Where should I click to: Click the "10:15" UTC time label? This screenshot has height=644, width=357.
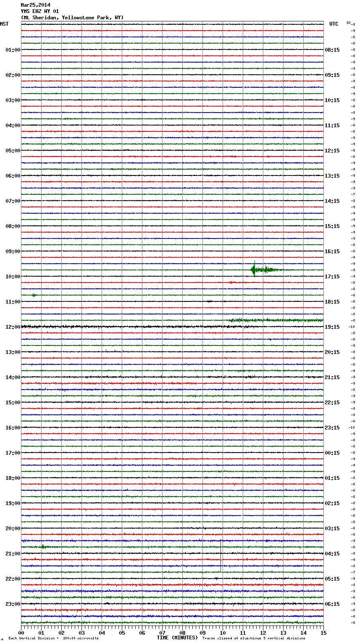(x=332, y=100)
